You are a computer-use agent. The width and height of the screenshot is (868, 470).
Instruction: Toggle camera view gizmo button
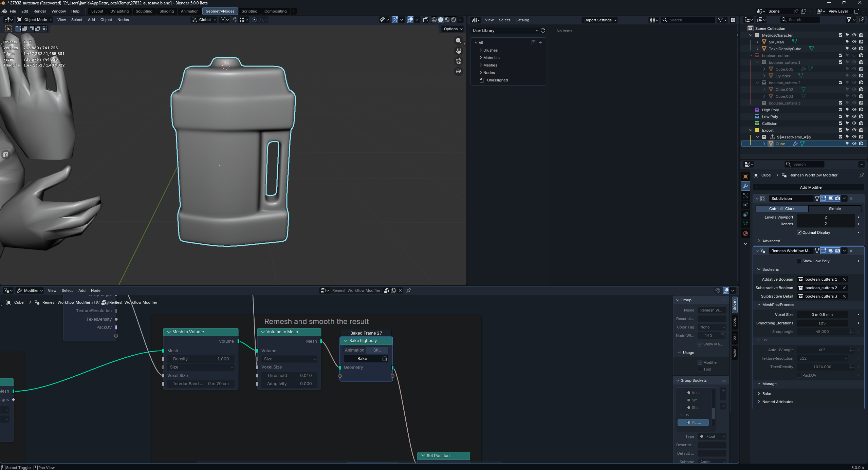459,61
